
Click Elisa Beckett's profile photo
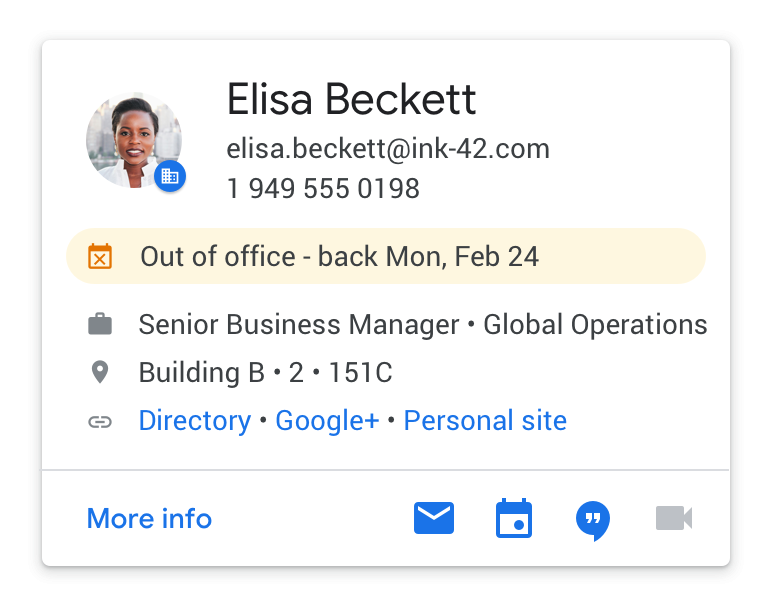click(130, 138)
